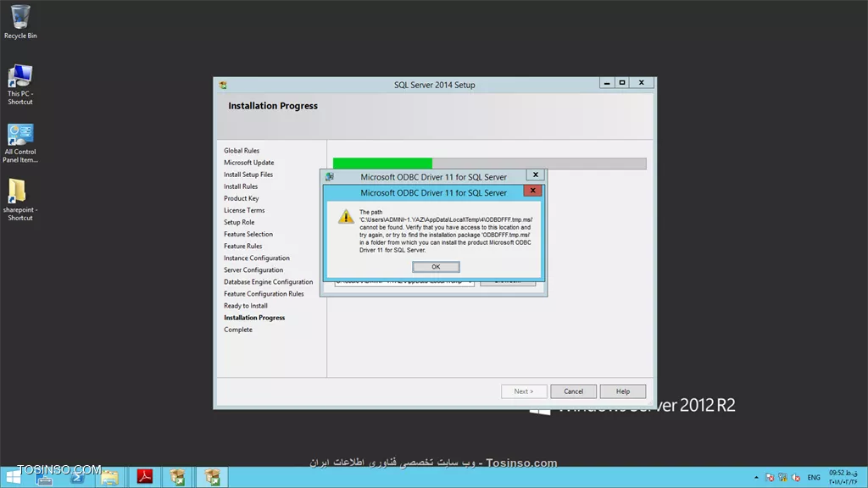Select the Install Setup Files step

[x=248, y=175]
